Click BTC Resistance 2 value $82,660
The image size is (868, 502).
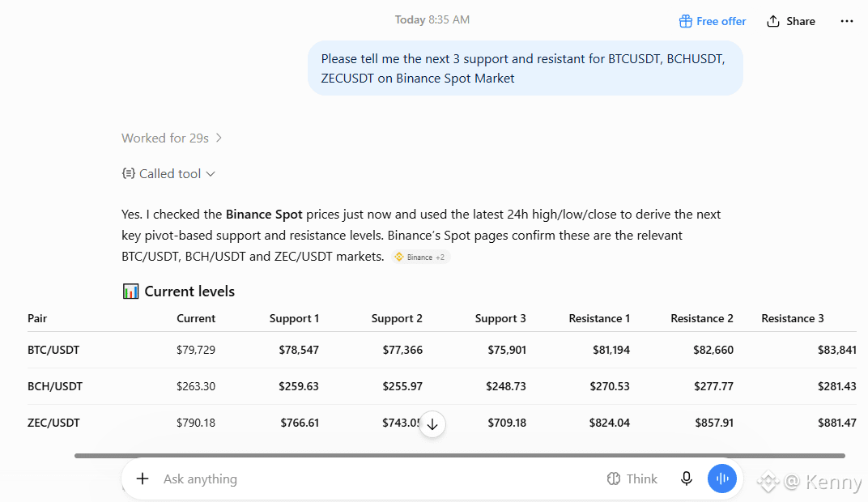click(713, 350)
